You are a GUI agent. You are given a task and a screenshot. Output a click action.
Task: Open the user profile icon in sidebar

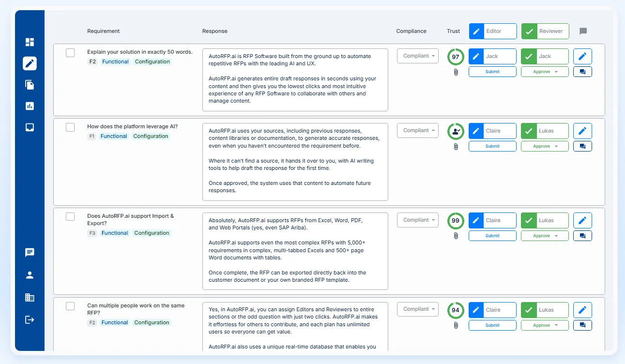30,275
